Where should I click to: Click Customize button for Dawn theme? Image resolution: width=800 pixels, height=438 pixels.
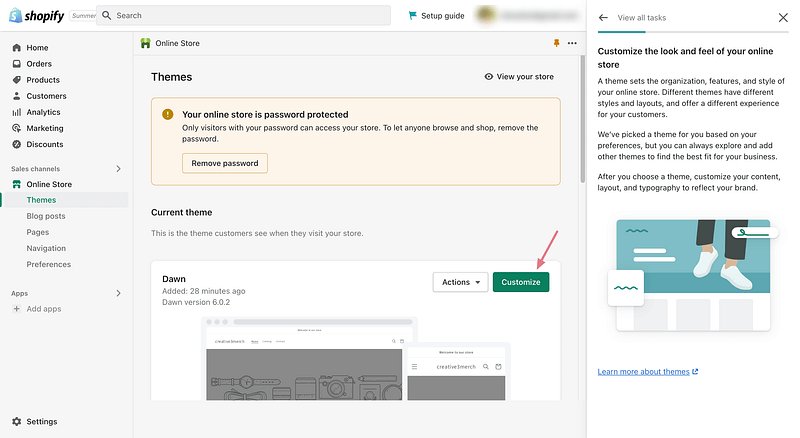point(521,282)
